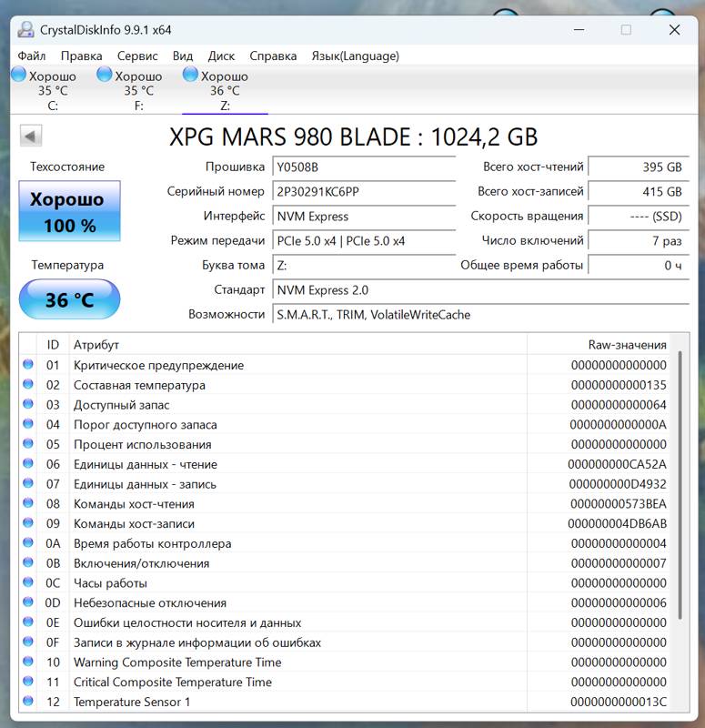Click the Скорость вращения value ---- (SSD)
705x728 pixels.
tap(639, 217)
